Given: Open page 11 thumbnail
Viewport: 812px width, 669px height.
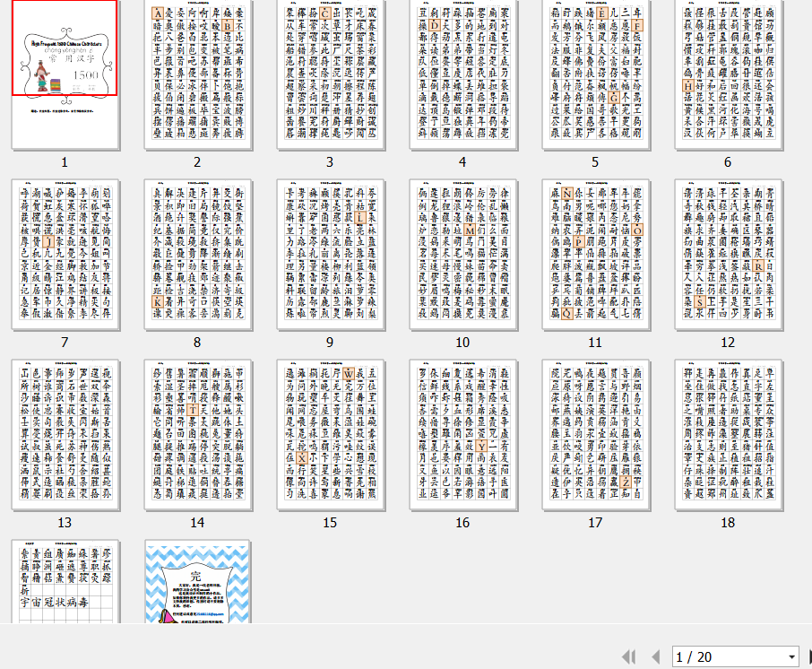Looking at the screenshot, I should coord(595,254).
